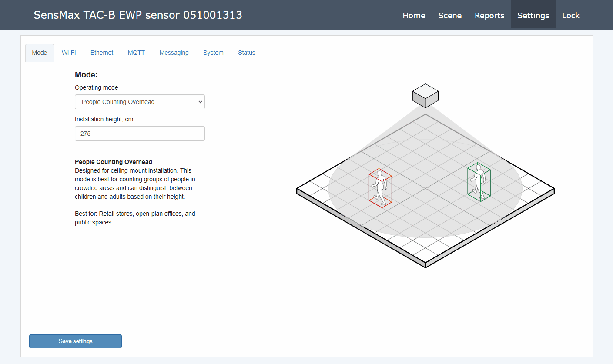613x364 pixels.
Task: Switch to the Wi-Fi tab
Action: click(x=69, y=53)
